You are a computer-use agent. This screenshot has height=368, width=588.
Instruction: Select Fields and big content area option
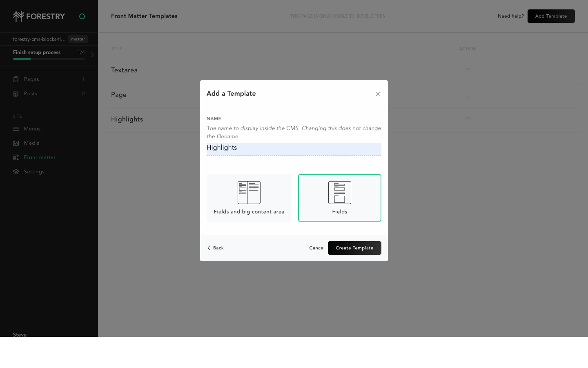coord(249,198)
